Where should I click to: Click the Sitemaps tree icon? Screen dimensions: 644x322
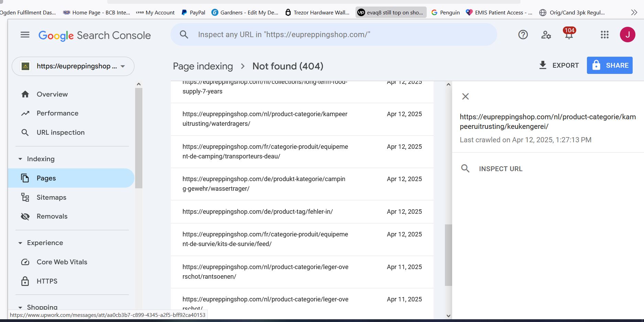25,197
